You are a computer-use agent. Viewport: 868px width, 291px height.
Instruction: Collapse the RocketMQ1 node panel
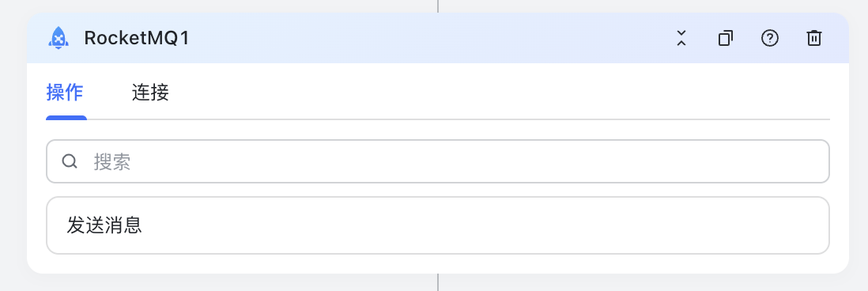pyautogui.click(x=681, y=38)
